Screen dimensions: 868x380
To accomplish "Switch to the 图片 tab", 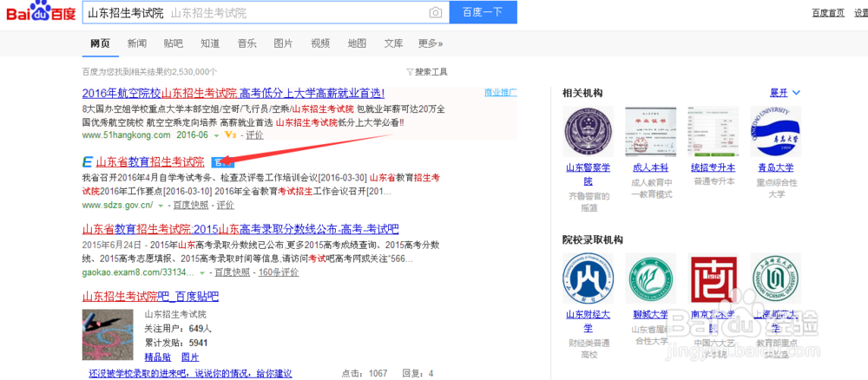I will click(284, 43).
